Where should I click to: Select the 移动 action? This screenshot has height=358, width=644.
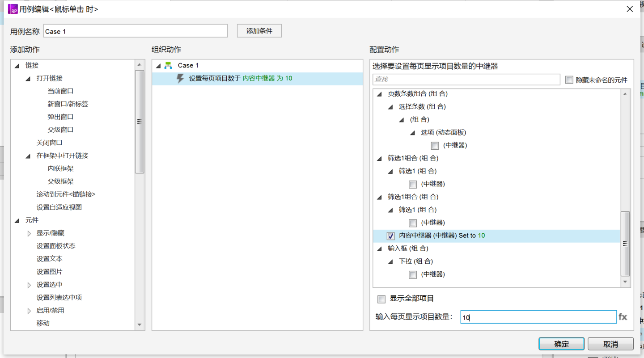(43, 324)
